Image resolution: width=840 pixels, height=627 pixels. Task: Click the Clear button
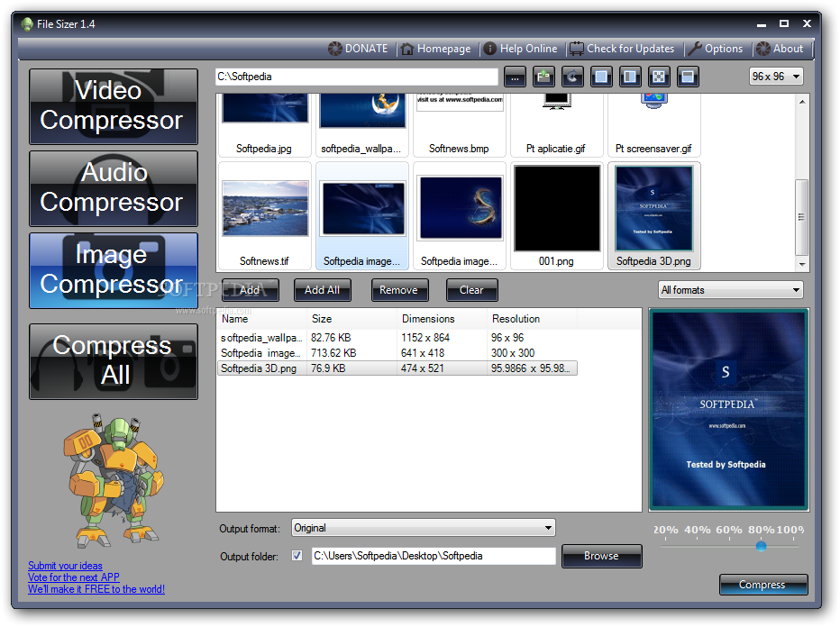click(x=471, y=290)
